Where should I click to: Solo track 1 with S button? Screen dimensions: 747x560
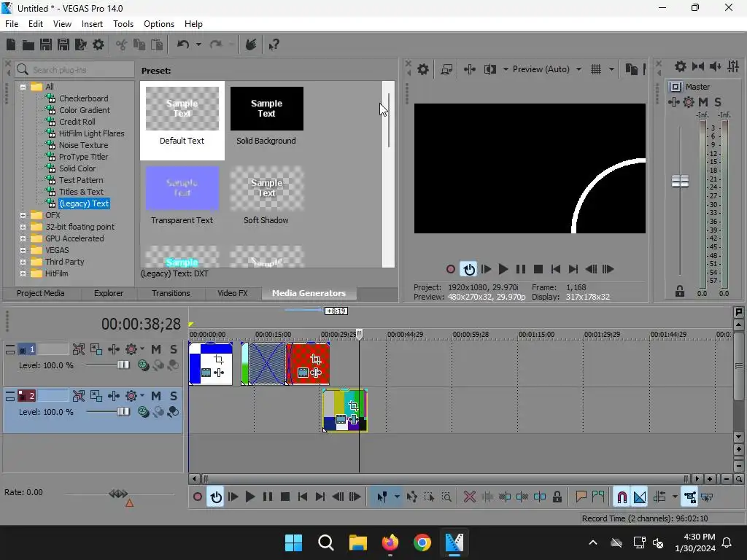click(174, 349)
